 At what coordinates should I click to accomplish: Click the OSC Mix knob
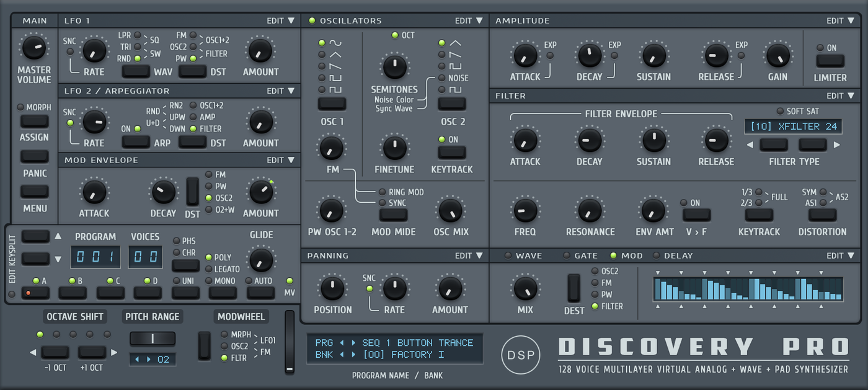(x=451, y=210)
